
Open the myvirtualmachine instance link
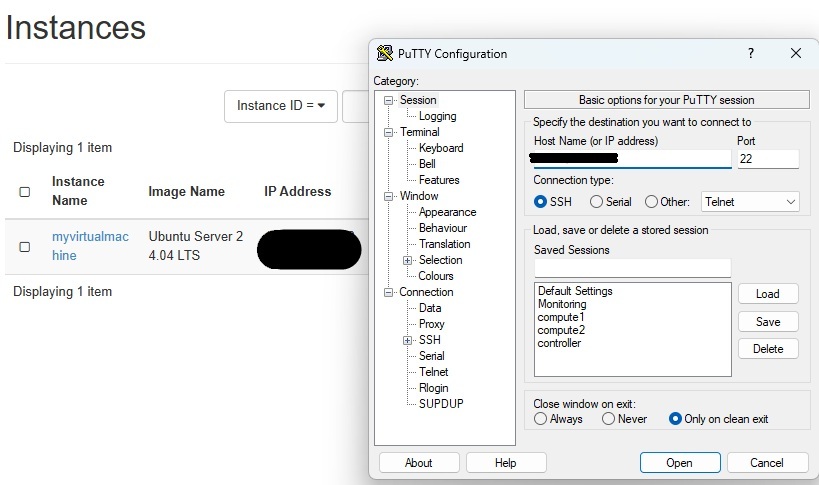click(90, 246)
